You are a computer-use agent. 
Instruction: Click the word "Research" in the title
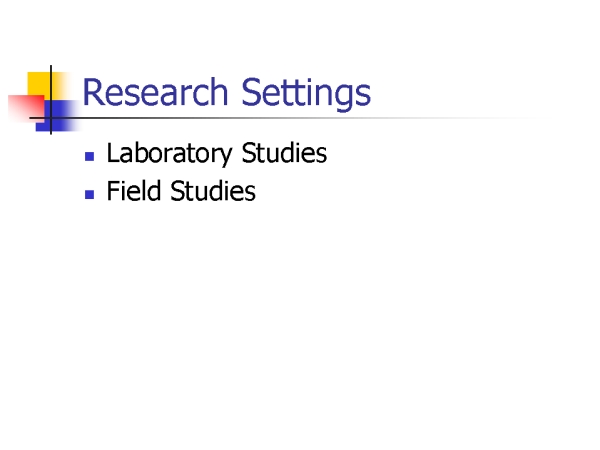pyautogui.click(x=155, y=92)
